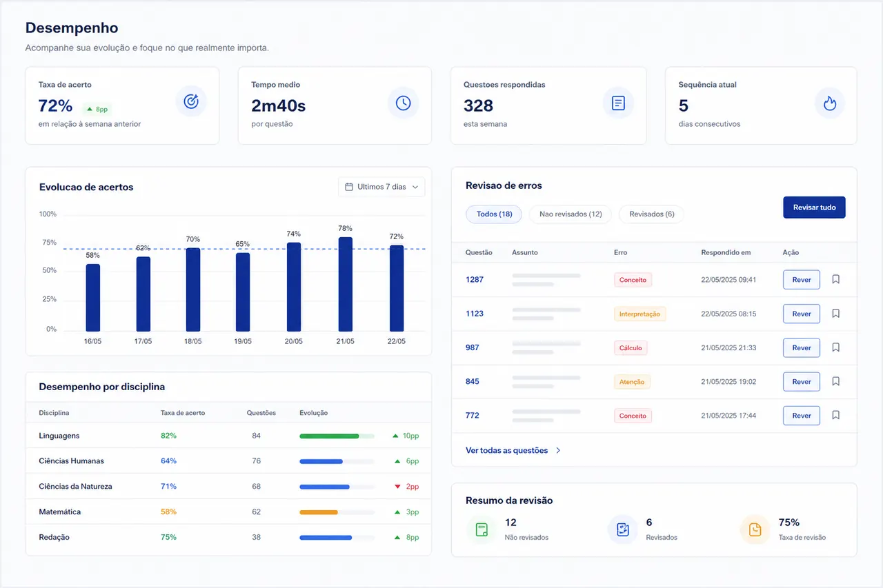Screen dimensions: 883x588
Task: Bookmark question 1287
Action: coord(835,279)
